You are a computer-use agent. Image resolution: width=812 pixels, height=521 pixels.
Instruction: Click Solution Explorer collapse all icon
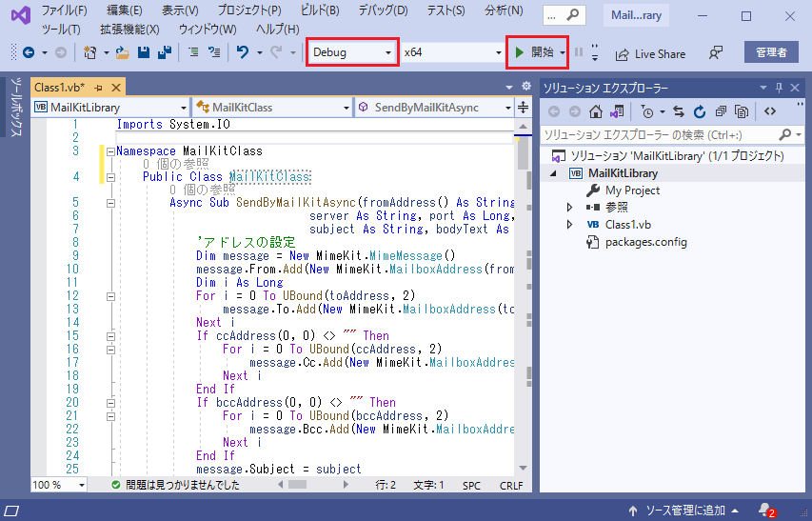pos(721,111)
